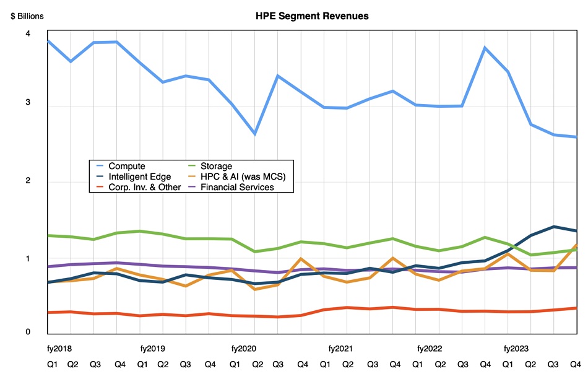The height and width of the screenshot is (379, 588).
Task: Select the Storage legend entry
Action: click(x=210, y=166)
